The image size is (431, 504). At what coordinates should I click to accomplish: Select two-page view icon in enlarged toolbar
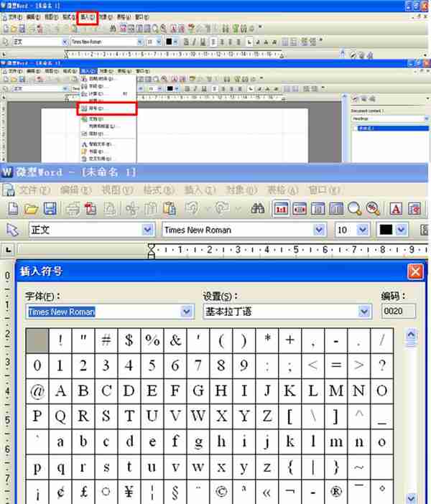(336, 209)
